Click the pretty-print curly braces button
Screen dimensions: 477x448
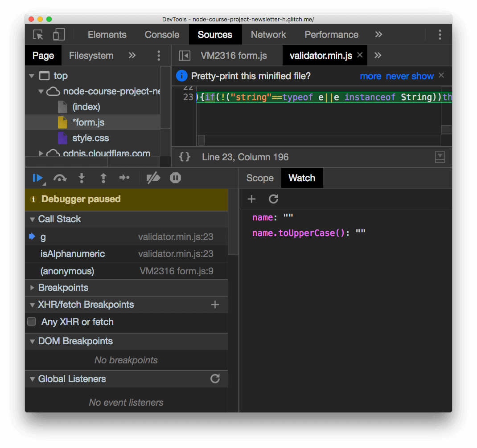[x=185, y=157]
